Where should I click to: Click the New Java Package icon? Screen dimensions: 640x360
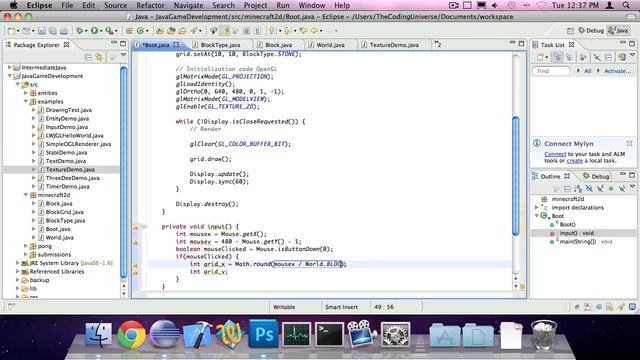tap(129, 31)
